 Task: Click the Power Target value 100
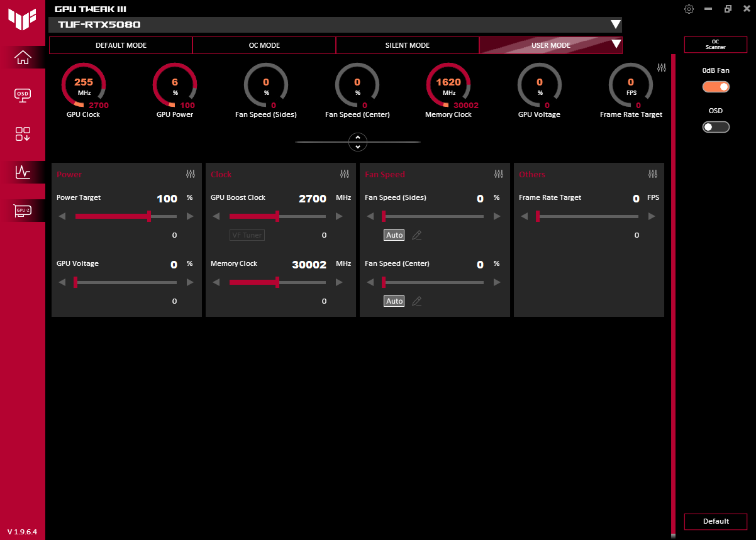(x=167, y=199)
